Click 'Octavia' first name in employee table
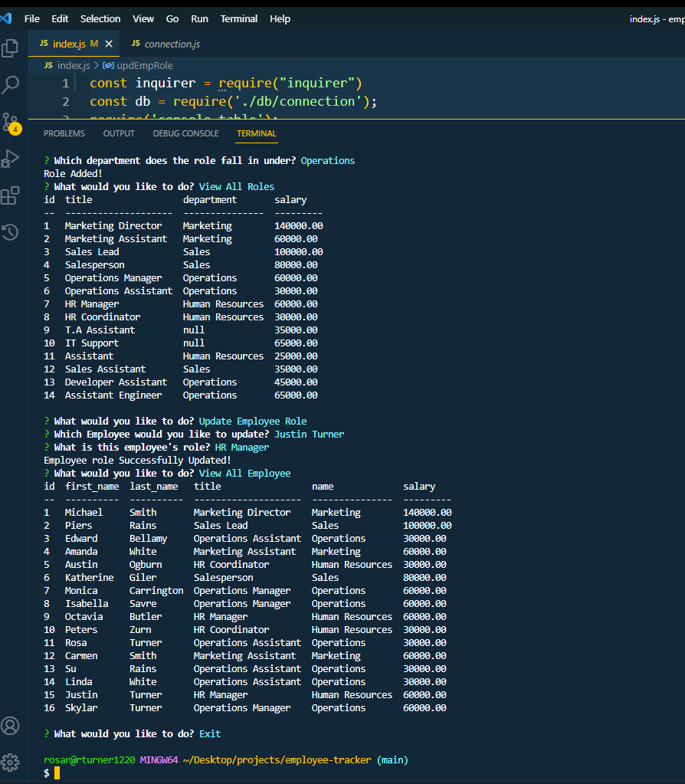Viewport: 685px width, 784px height. tap(84, 616)
